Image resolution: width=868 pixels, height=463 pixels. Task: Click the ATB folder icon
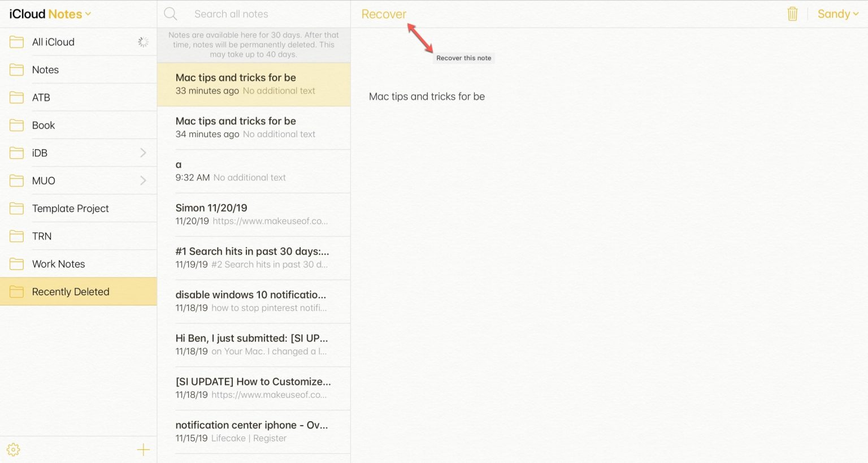[x=17, y=97]
